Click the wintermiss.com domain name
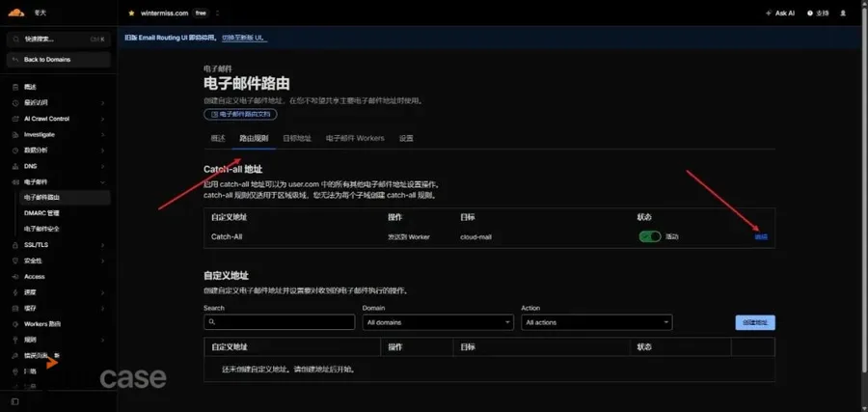 click(x=166, y=13)
